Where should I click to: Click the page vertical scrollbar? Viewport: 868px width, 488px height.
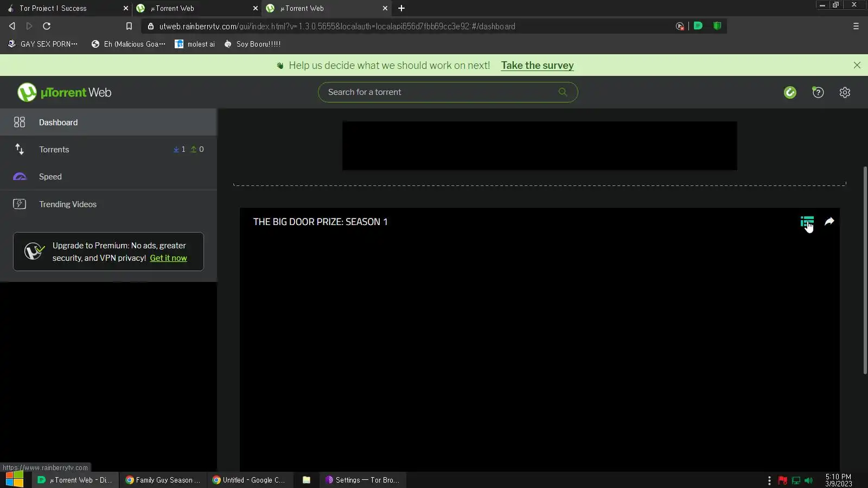pyautogui.click(x=865, y=270)
